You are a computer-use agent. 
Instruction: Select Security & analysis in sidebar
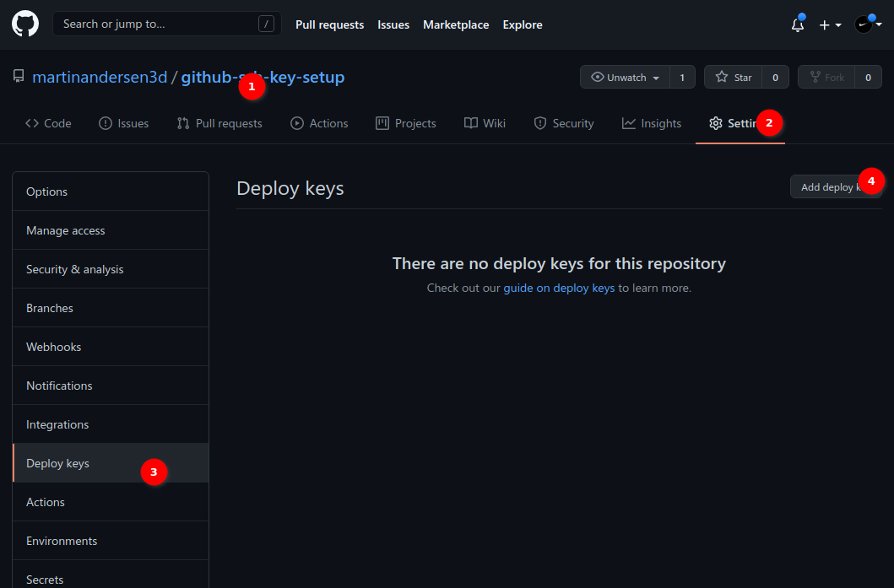pos(111,269)
